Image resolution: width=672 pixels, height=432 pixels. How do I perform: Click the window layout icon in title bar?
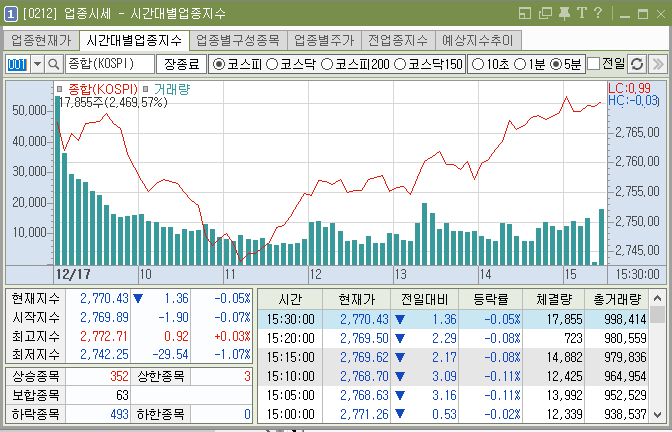525,14
